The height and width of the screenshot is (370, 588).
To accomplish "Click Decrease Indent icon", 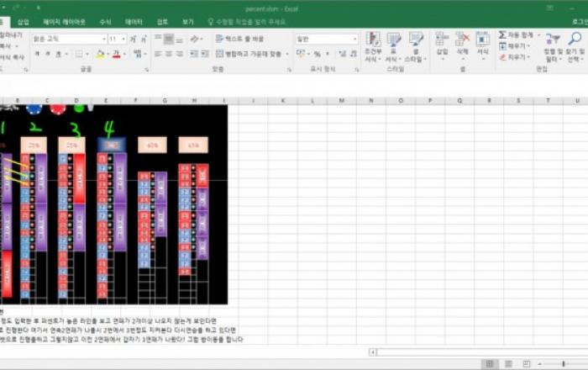I will [x=193, y=54].
